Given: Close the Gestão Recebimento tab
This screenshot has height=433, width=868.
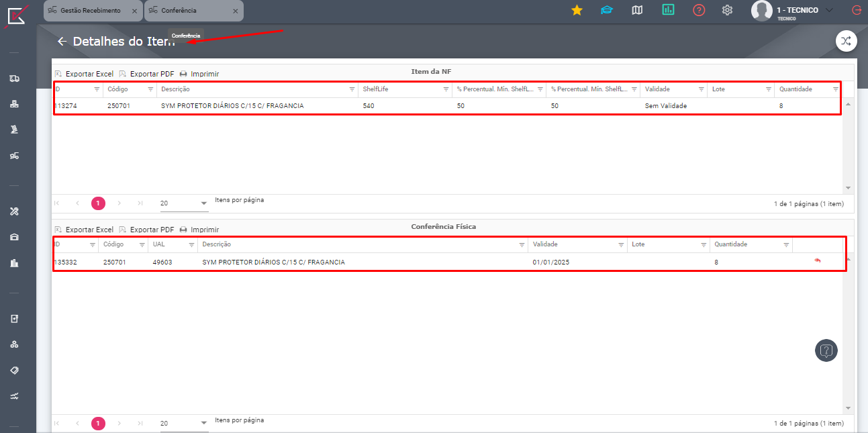Looking at the screenshot, I should (135, 11).
